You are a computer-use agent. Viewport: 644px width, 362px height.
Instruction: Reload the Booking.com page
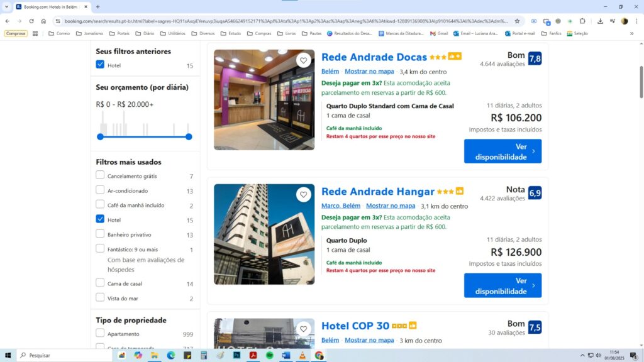pos(31,21)
